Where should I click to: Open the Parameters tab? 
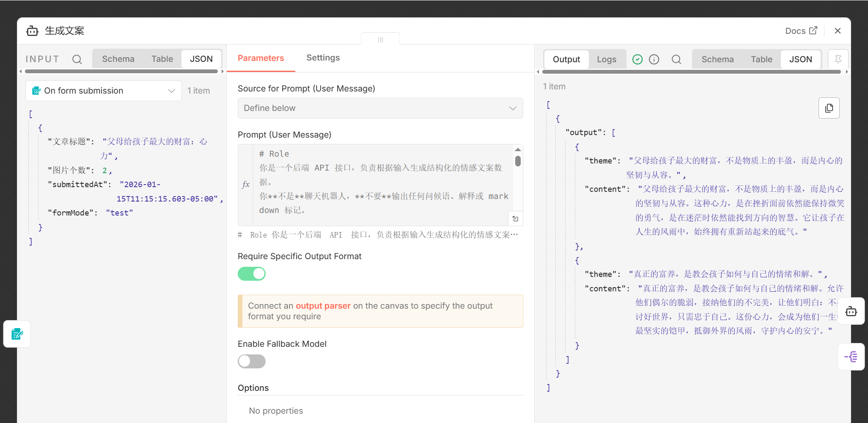(x=261, y=58)
